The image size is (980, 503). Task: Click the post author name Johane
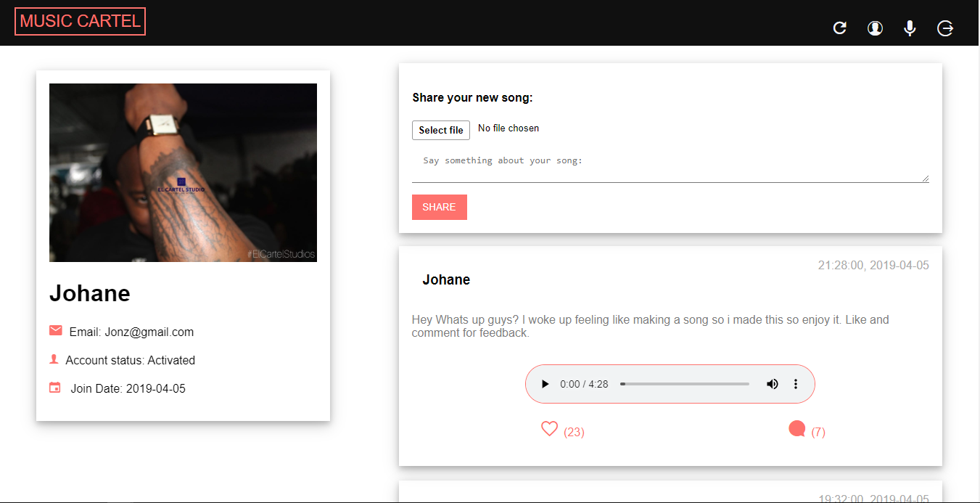(x=446, y=280)
